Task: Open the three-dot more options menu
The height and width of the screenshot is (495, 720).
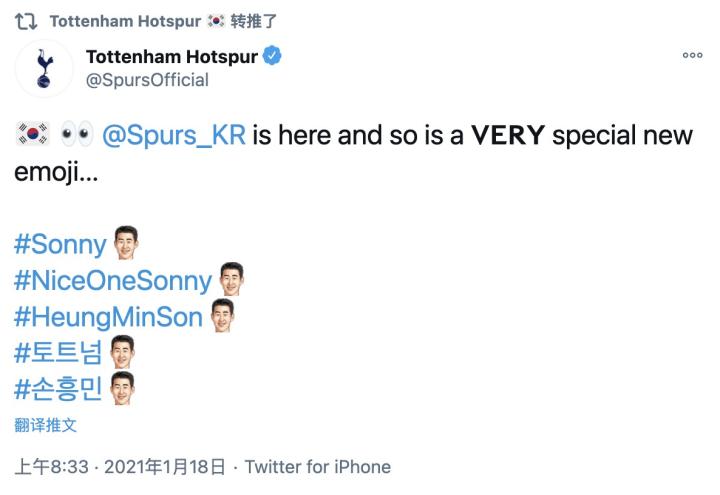Action: pyautogui.click(x=692, y=56)
